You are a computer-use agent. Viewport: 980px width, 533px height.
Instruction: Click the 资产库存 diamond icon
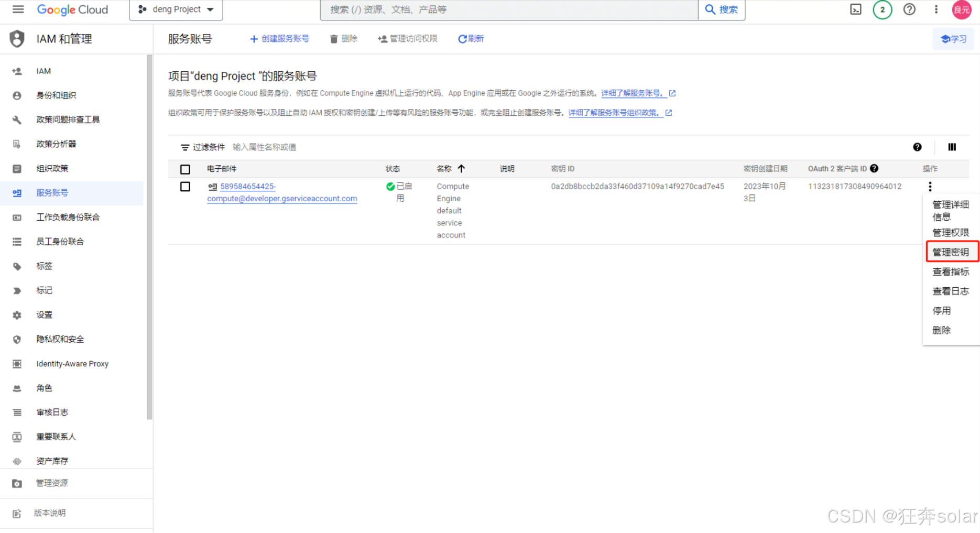[17, 461]
